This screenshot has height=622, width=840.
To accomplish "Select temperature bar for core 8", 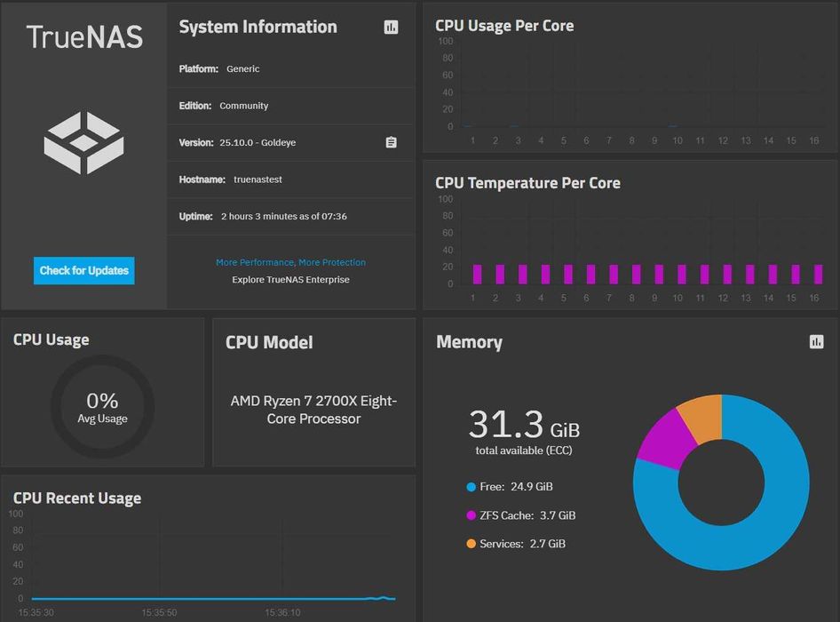I will pos(637,274).
